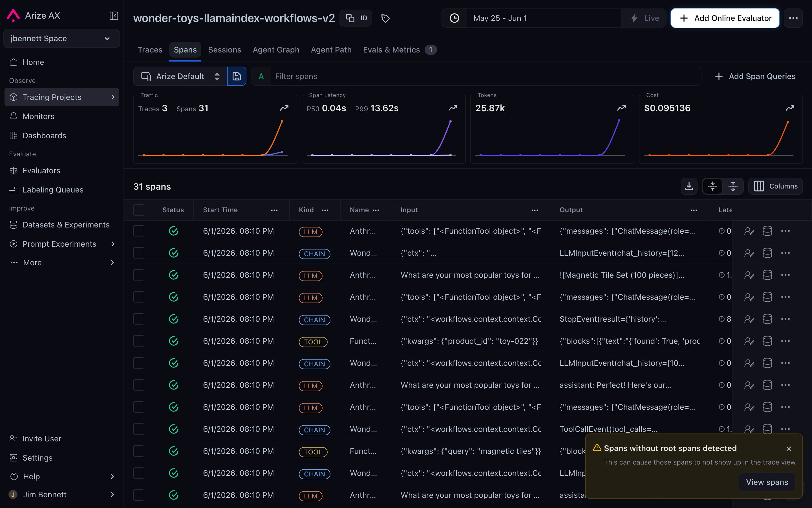Close the spans warning notification
Viewport: 812px width, 508px height.
[789, 448]
